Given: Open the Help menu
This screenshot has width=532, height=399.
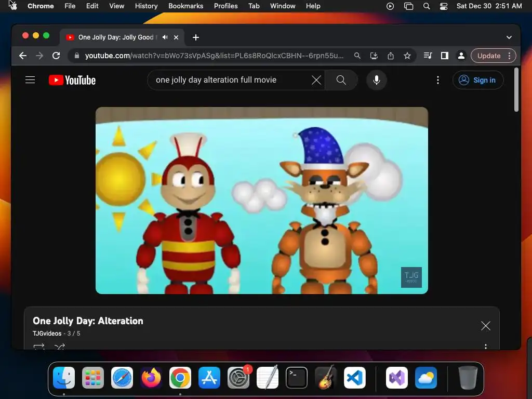Looking at the screenshot, I should [313, 6].
